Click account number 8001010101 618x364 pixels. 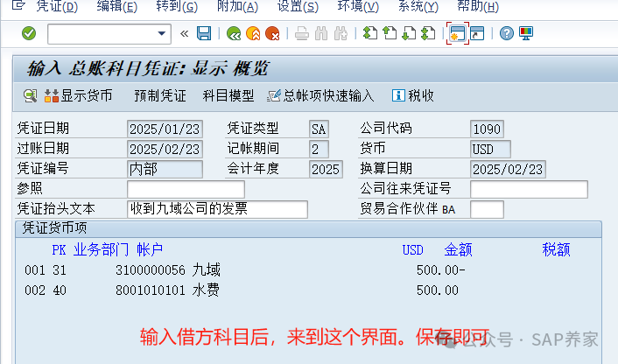coord(151,290)
